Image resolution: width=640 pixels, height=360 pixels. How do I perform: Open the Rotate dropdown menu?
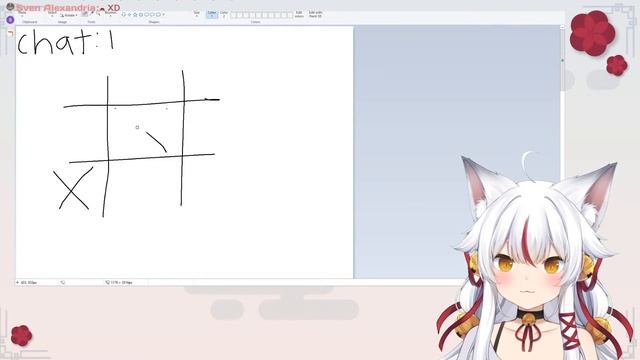coord(69,16)
